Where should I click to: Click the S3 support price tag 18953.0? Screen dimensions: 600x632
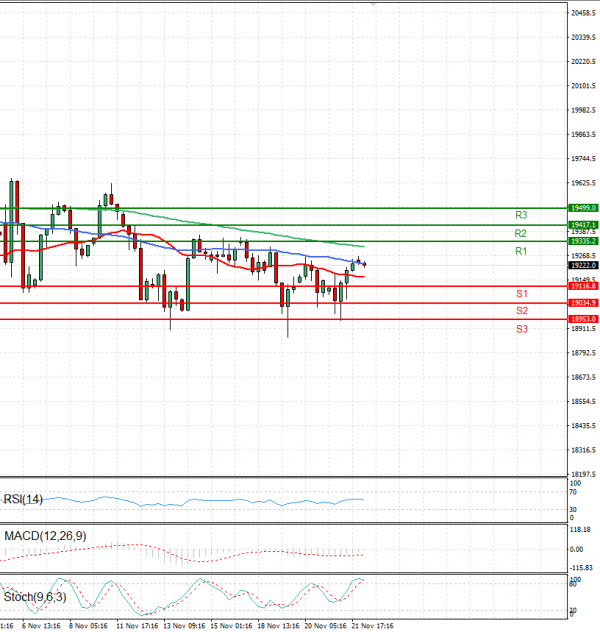point(583,319)
